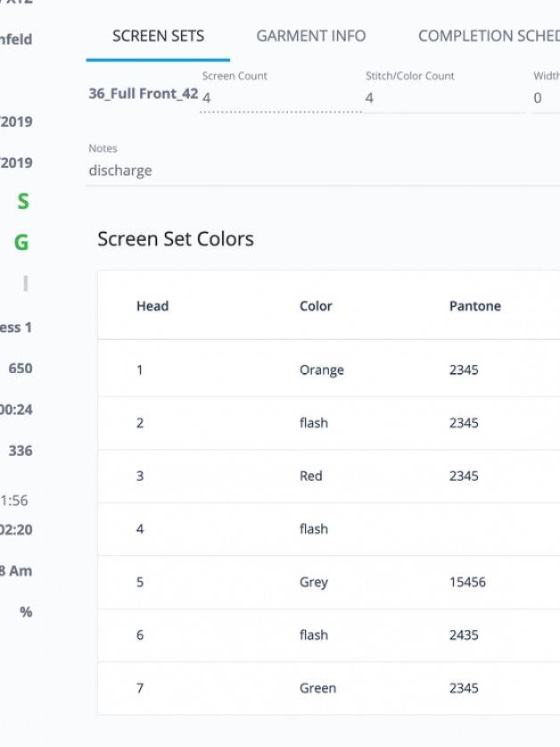Select flash in head 6 row
The image size is (560, 747).
(314, 635)
